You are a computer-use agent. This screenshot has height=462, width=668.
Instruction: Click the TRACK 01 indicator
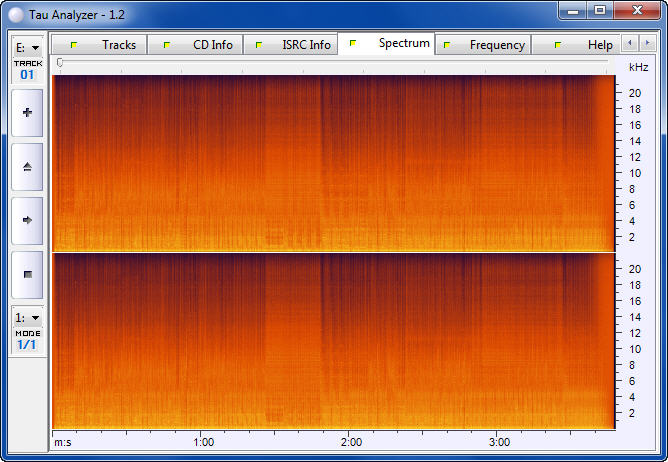pyautogui.click(x=27, y=70)
